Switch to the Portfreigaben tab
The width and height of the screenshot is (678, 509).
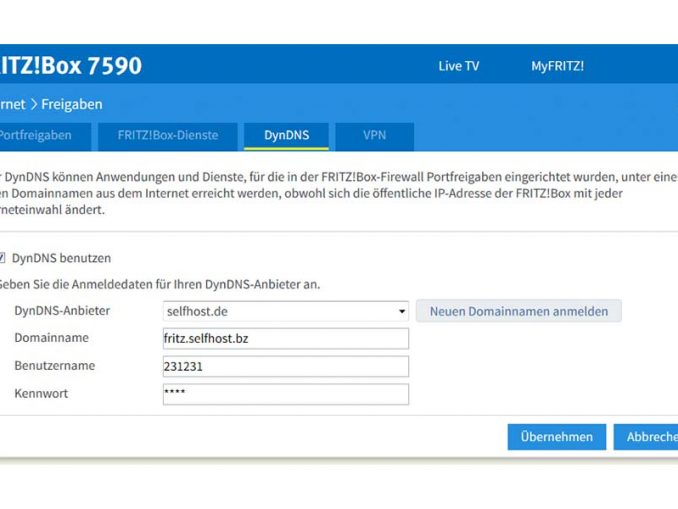pyautogui.click(x=45, y=137)
